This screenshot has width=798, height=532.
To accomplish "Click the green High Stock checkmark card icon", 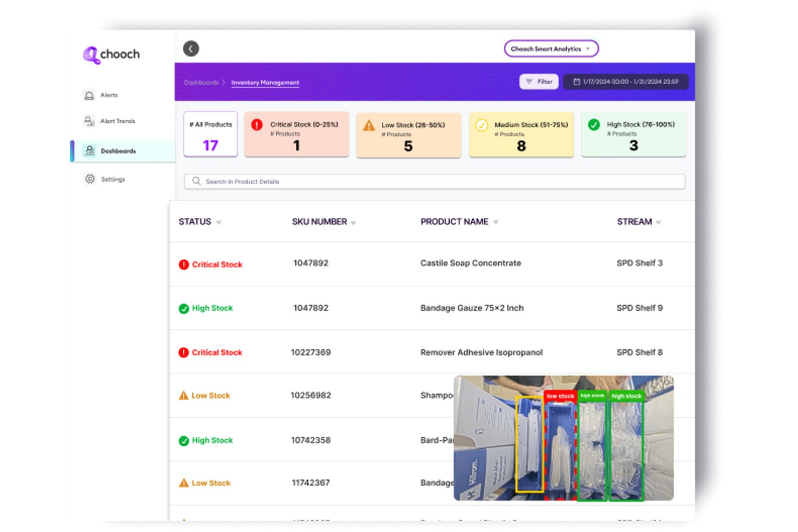I will tap(594, 125).
